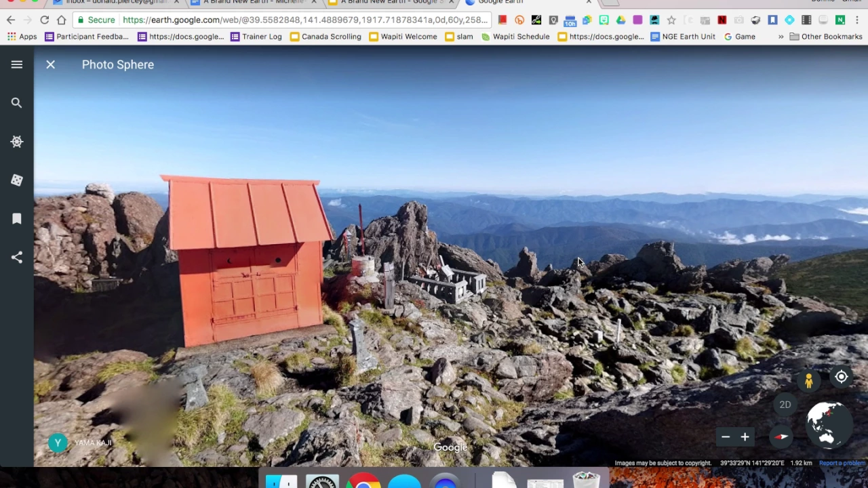
Task: Click the browser home icon
Action: (x=62, y=20)
